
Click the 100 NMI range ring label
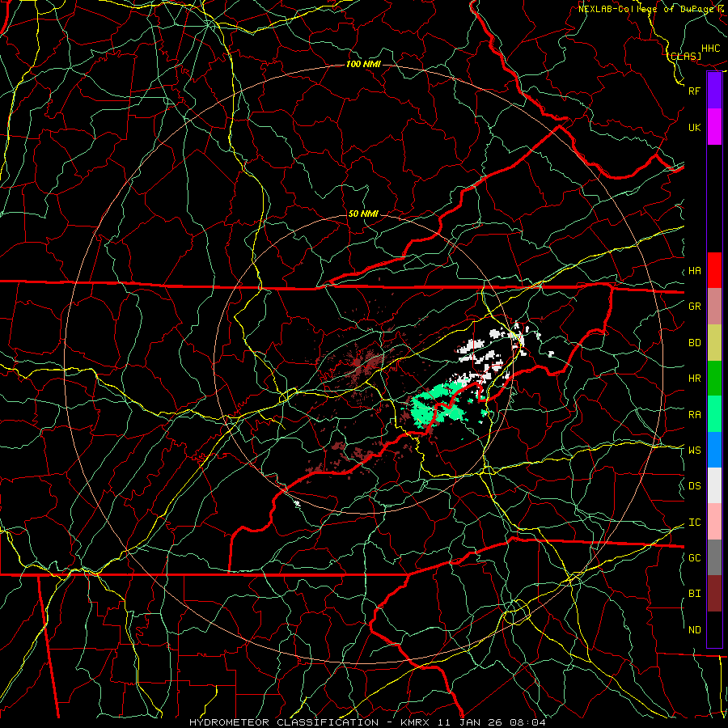tap(363, 64)
